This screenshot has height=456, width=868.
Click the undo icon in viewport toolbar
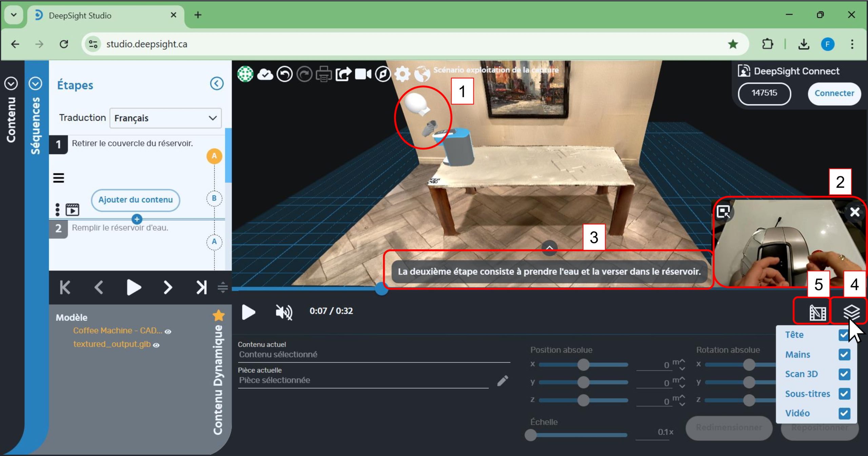point(284,74)
